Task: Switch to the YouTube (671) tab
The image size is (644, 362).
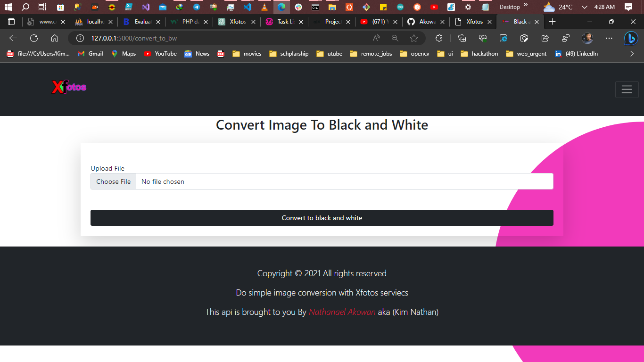Action: click(379, 22)
